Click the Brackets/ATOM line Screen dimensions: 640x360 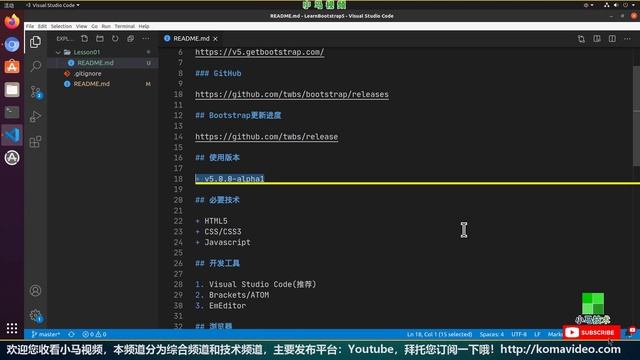(x=232, y=295)
